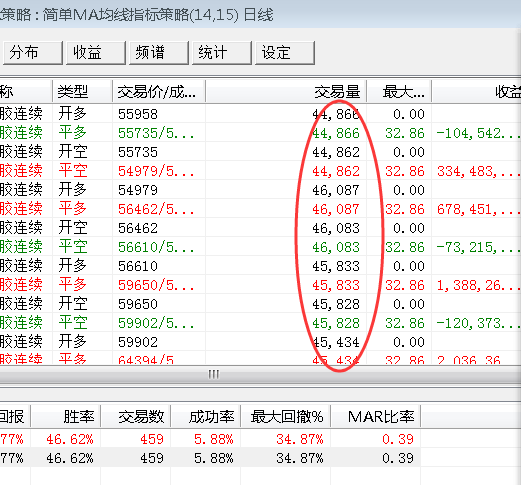Click profit value -120,373...
The width and height of the screenshot is (521, 485).
[x=478, y=323]
